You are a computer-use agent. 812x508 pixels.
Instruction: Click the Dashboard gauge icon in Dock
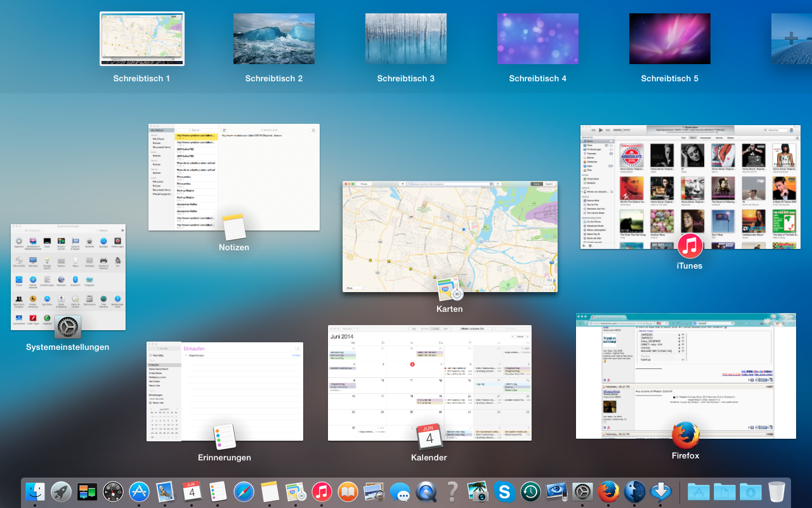[114, 492]
